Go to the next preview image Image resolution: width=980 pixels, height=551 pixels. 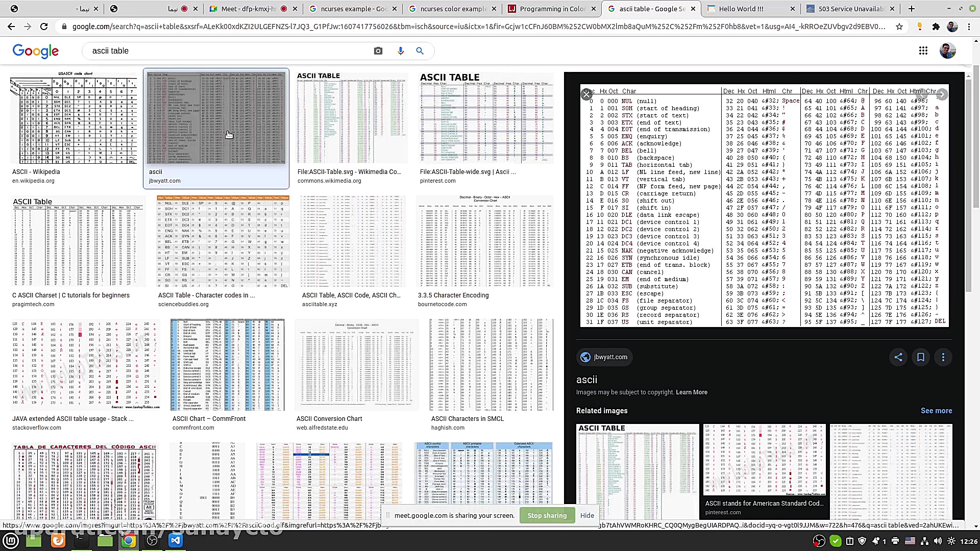(942, 94)
